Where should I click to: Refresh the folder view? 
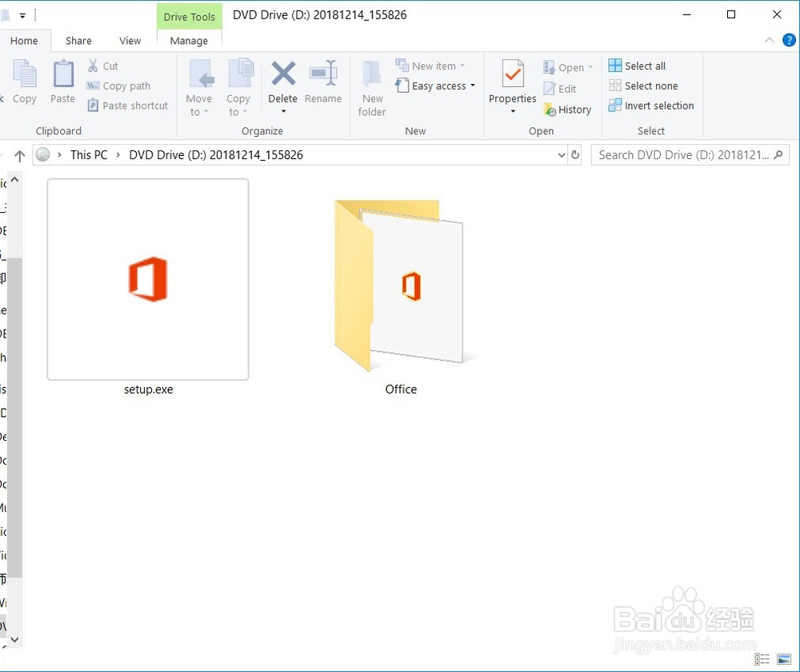(575, 154)
